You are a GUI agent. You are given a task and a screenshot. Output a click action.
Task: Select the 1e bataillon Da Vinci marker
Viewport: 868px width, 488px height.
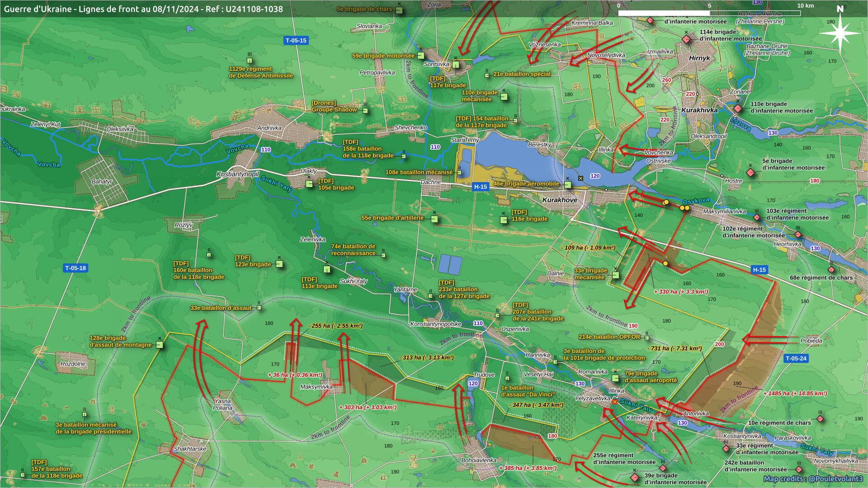(507, 379)
